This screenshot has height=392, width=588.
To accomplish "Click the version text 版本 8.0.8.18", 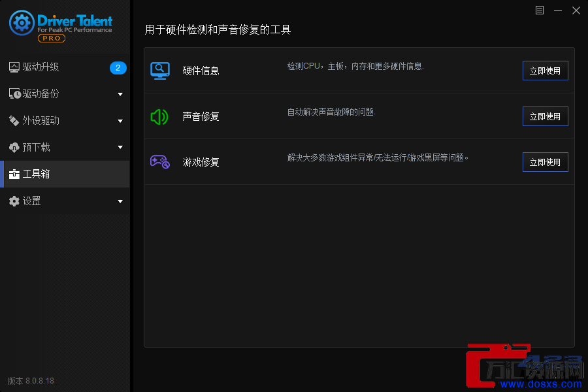I will click(31, 381).
